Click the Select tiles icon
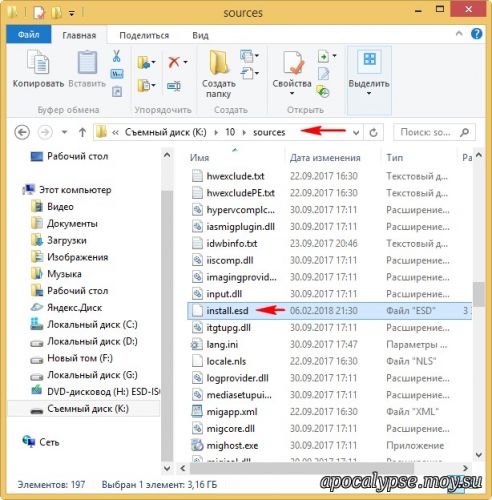 (x=369, y=59)
